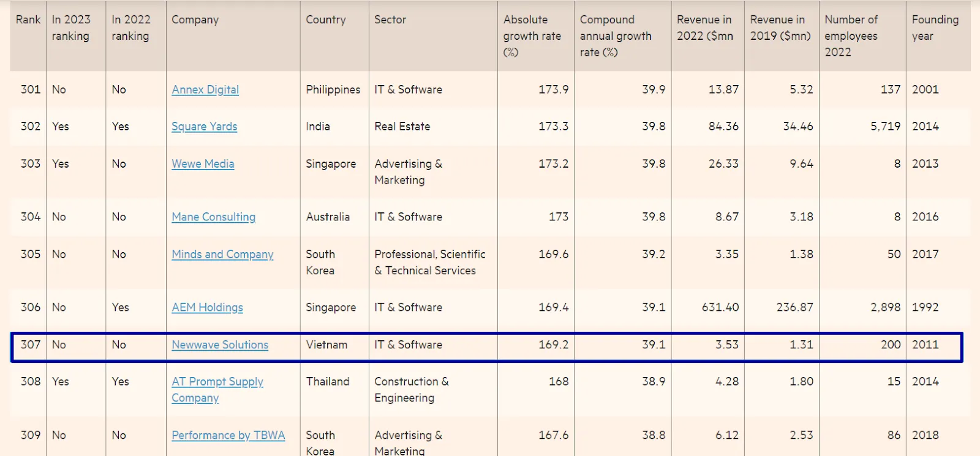Click the Founding year header
The image size is (980, 456).
[x=935, y=28]
